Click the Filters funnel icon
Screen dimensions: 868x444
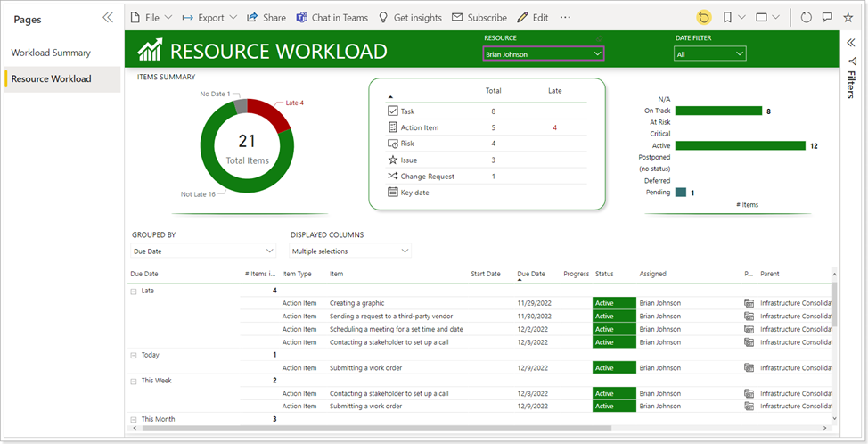852,61
